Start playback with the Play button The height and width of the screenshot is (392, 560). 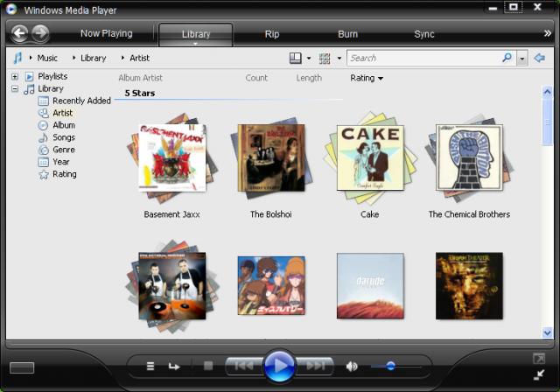(x=280, y=366)
